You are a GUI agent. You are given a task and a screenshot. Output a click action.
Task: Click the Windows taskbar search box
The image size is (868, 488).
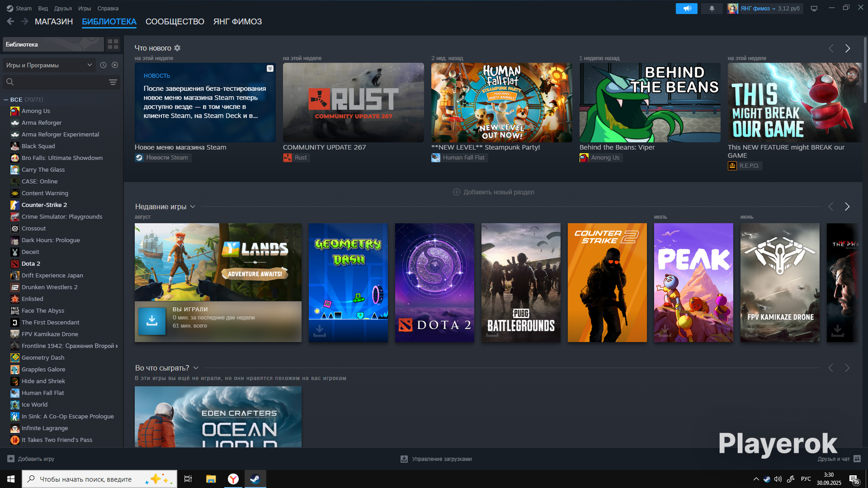pyautogui.click(x=100, y=479)
